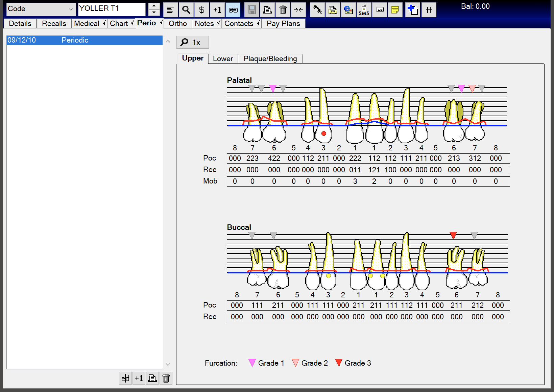554x392 pixels.
Task: Click the SMS messaging icon
Action: coord(364,9)
